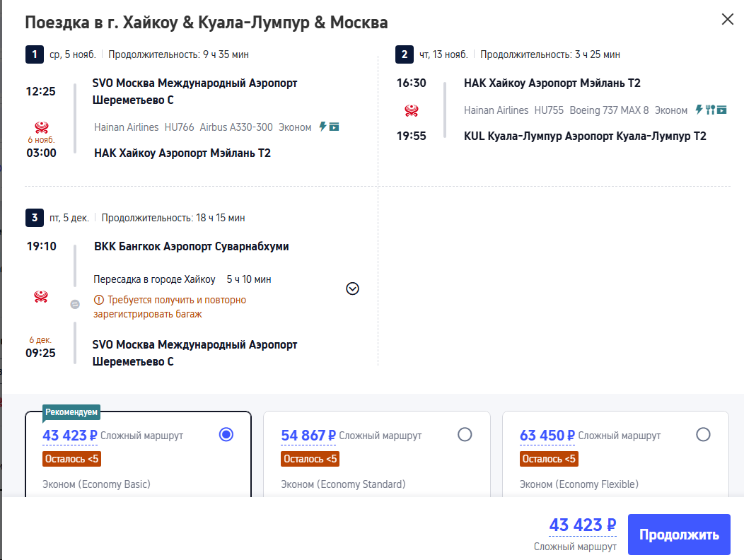744x560 pixels.
Task: Click SVO Москва arrival airport on segment 3
Action: 194,353
